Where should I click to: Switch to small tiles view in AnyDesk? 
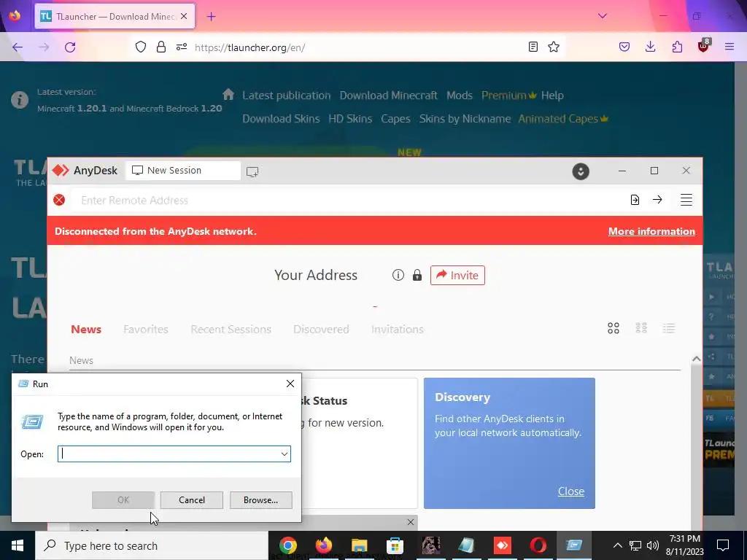pos(641,328)
